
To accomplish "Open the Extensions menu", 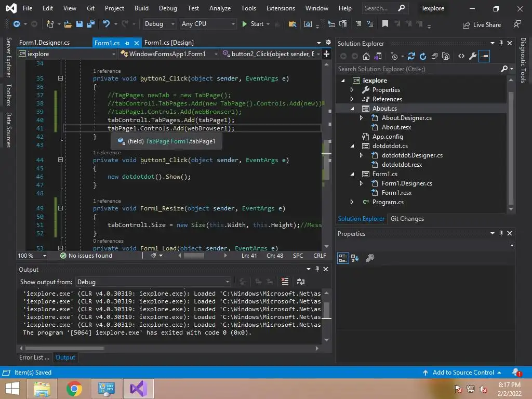I will 281,8.
